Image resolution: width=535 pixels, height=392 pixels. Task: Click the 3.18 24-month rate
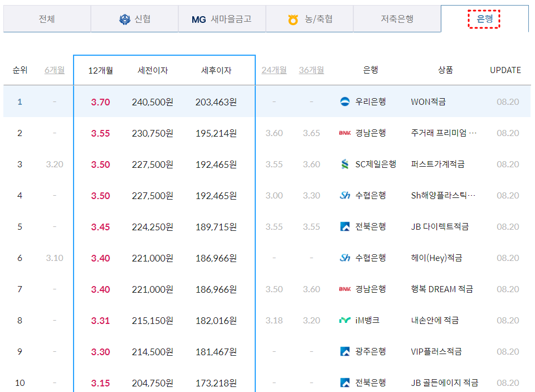pos(274,320)
